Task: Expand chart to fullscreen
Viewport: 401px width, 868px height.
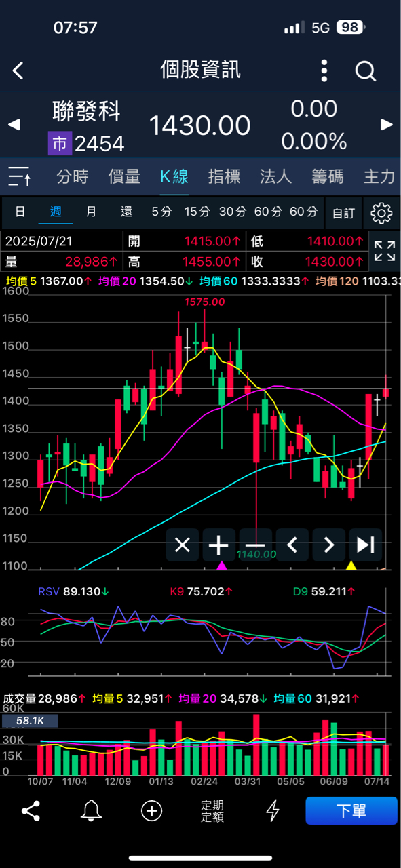Action: pyautogui.click(x=384, y=251)
